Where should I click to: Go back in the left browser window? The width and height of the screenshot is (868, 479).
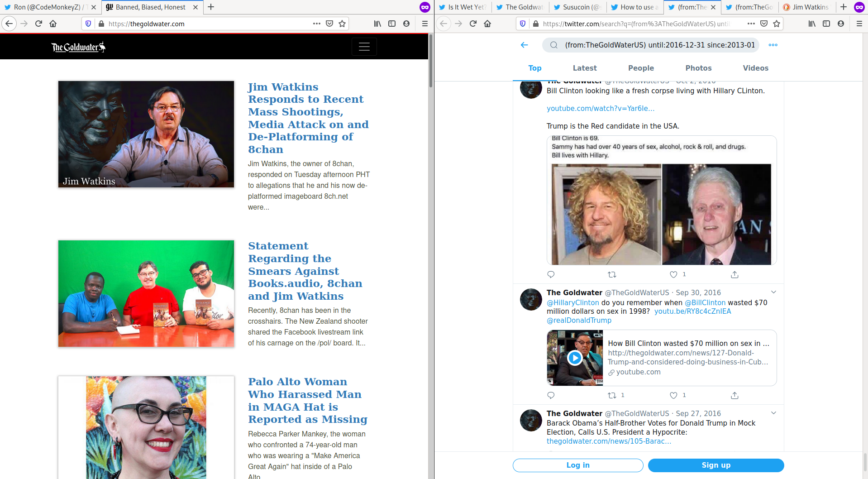point(9,24)
